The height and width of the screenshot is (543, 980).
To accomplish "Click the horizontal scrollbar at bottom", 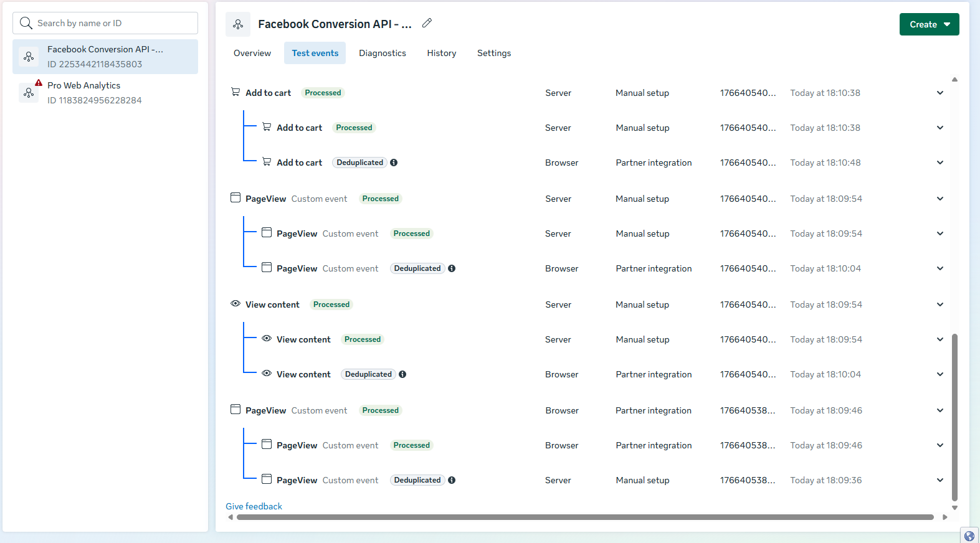I will [x=584, y=517].
